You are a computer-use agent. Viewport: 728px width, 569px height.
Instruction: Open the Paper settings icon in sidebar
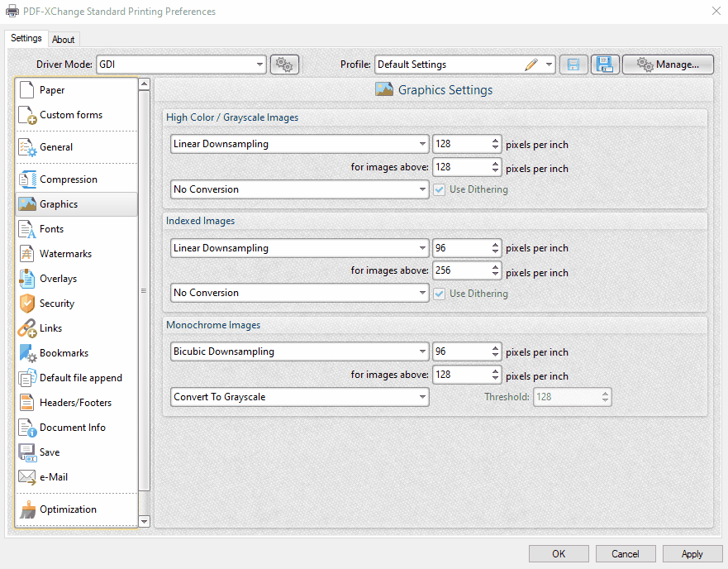pos(26,89)
